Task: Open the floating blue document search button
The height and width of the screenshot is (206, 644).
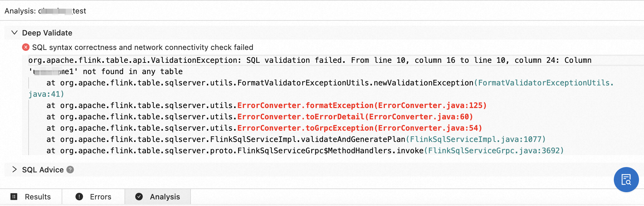Action: point(626,180)
